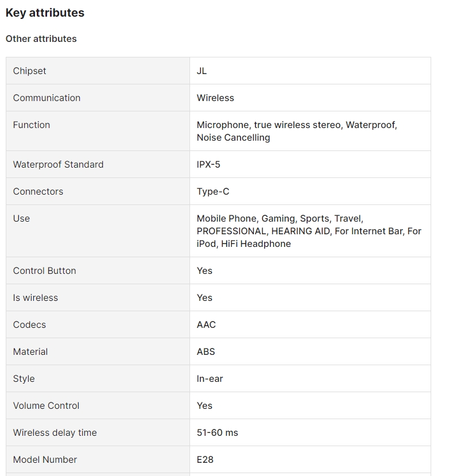Select the In-ear style value
The image size is (453, 476).
(210, 378)
